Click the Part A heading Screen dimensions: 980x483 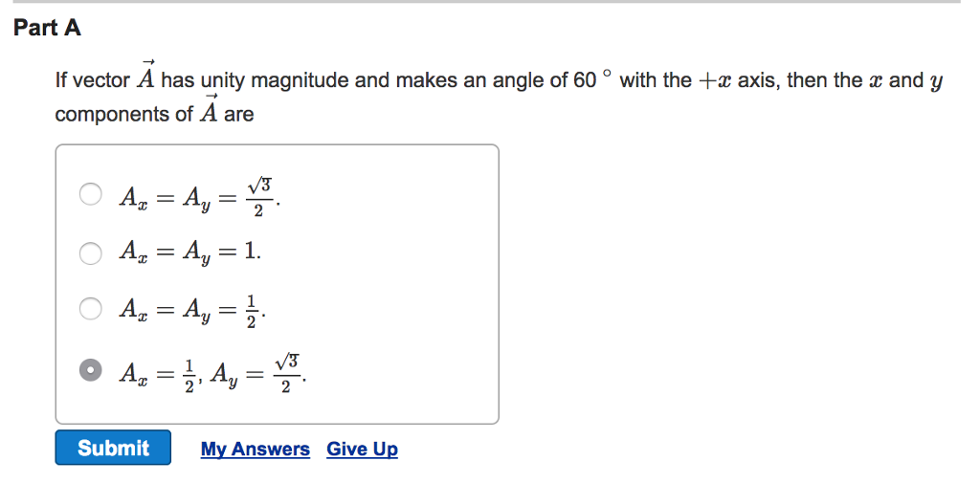[48, 28]
